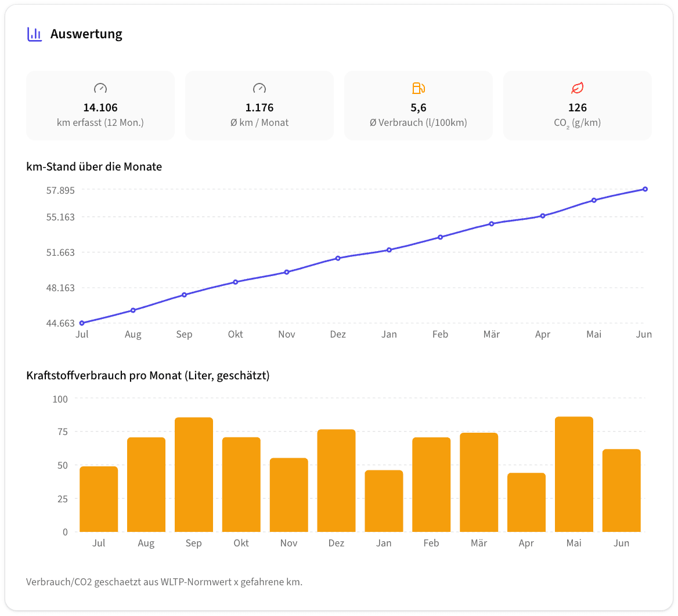Click the Nov bar in fuel chart
This screenshot has width=678, height=616.
(x=289, y=495)
